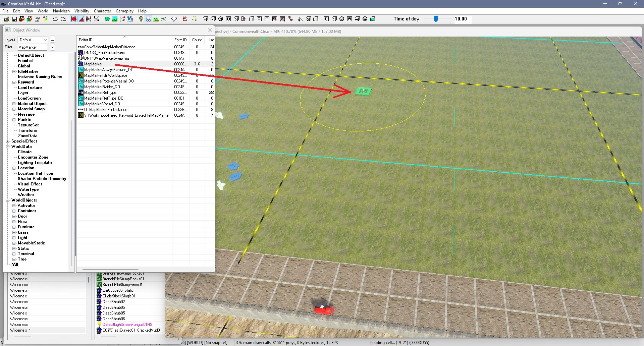
Task: Save the plugin with the floppy disk icon
Action: coord(14,19)
